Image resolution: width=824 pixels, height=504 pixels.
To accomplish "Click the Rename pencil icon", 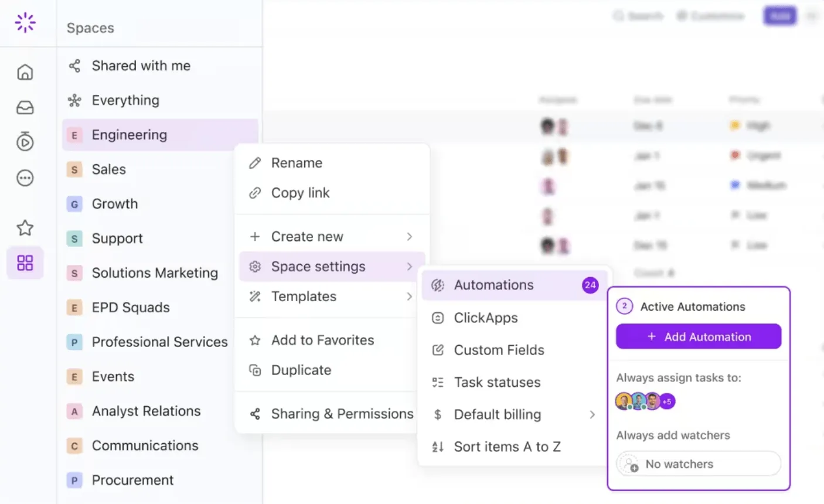I will 255,163.
